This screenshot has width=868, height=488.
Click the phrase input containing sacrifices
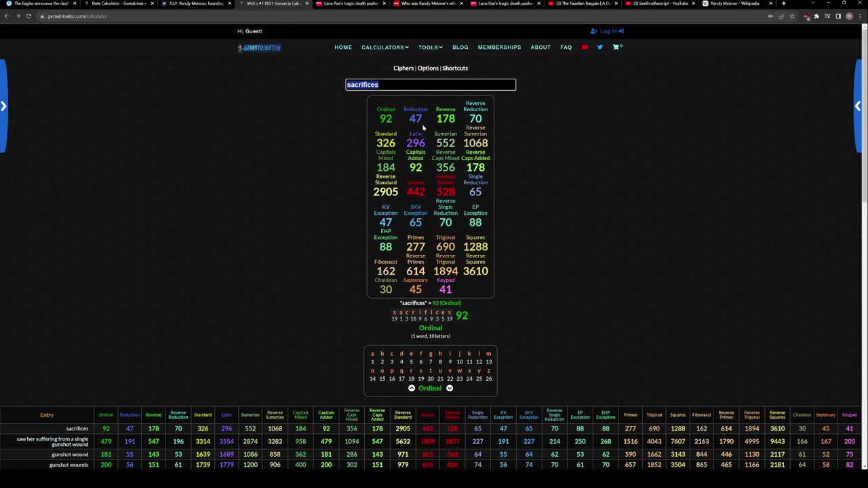pos(431,85)
